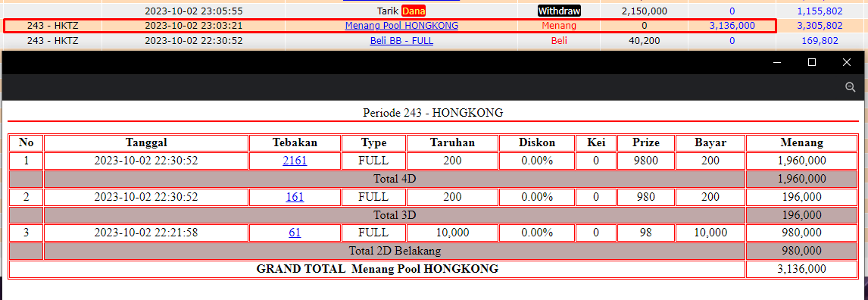
Task: Click the Diskon column header
Action: click(x=537, y=143)
